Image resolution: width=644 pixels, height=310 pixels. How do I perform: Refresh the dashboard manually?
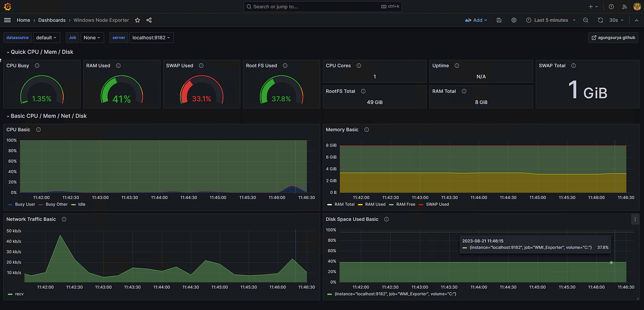coord(600,20)
